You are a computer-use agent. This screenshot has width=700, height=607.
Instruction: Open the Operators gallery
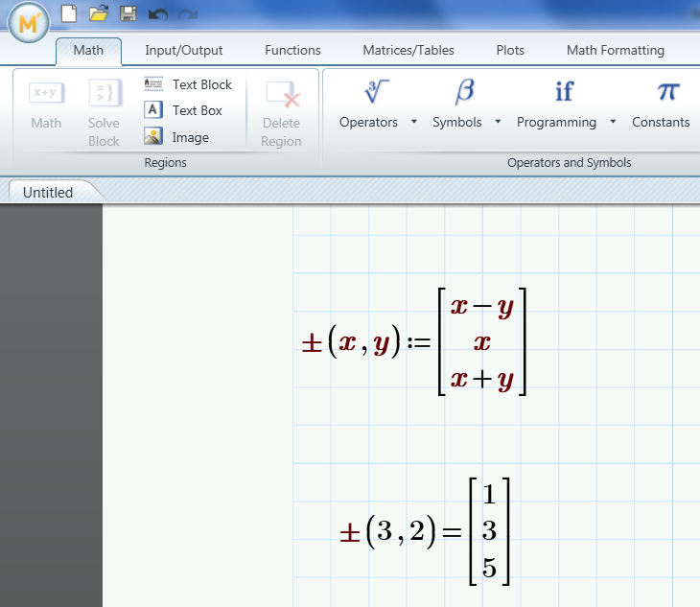coord(369,104)
